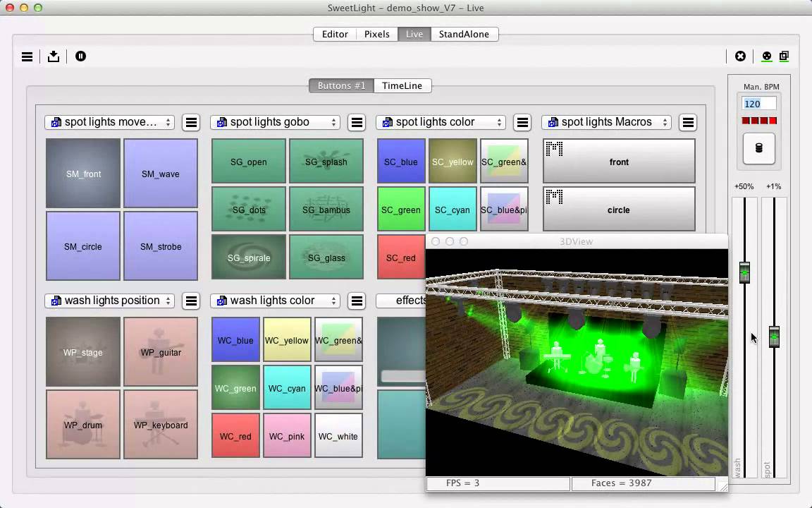The height and width of the screenshot is (508, 812).
Task: Toggle the SM_circle movement scene
Action: tap(83, 246)
